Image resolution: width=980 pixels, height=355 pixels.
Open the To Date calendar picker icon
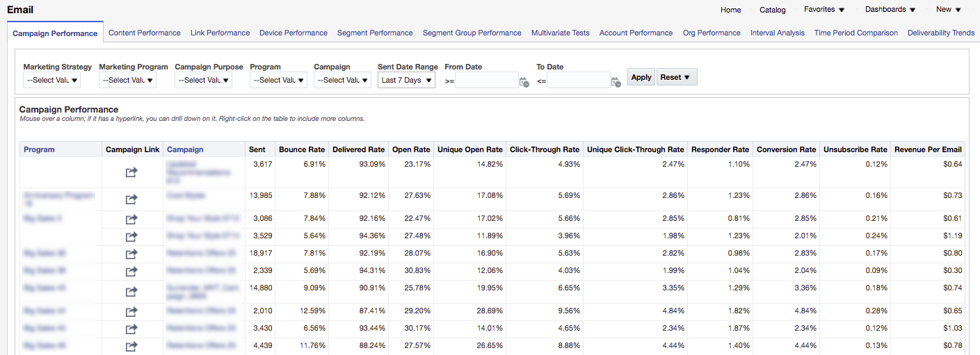616,82
